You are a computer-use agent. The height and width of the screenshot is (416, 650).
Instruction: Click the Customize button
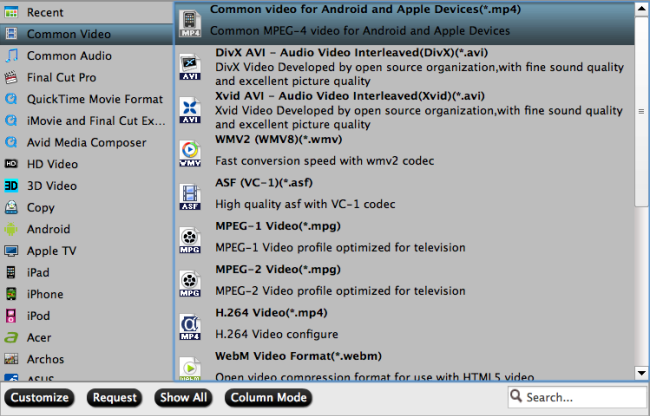(x=39, y=398)
